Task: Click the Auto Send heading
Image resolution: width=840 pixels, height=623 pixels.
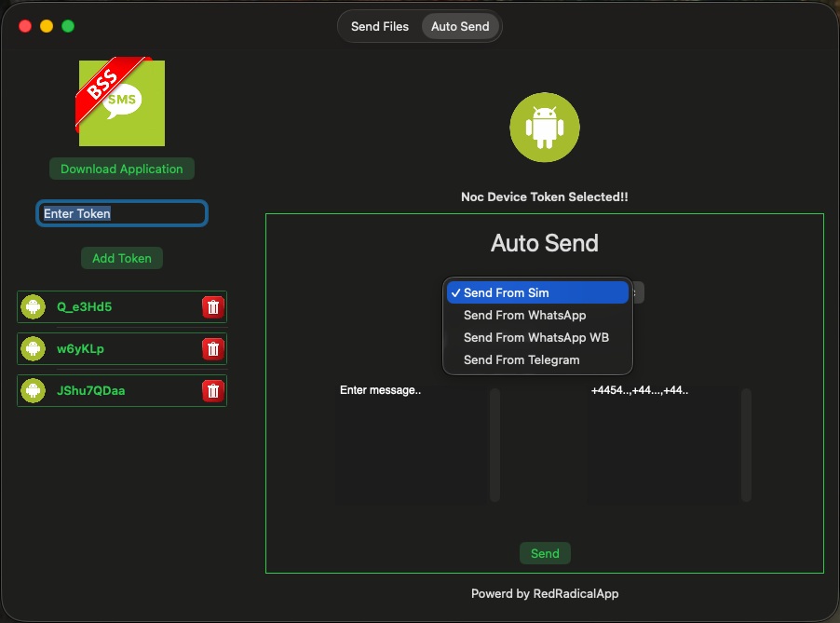Action: click(x=544, y=243)
